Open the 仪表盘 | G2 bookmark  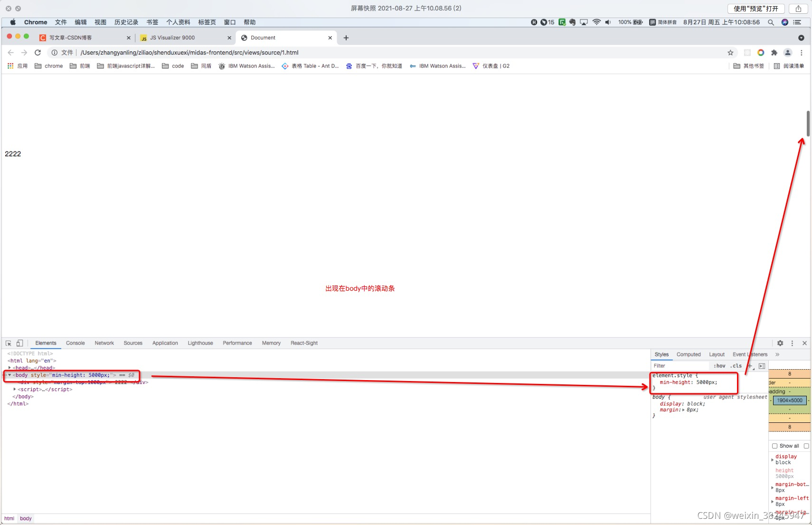pos(491,66)
